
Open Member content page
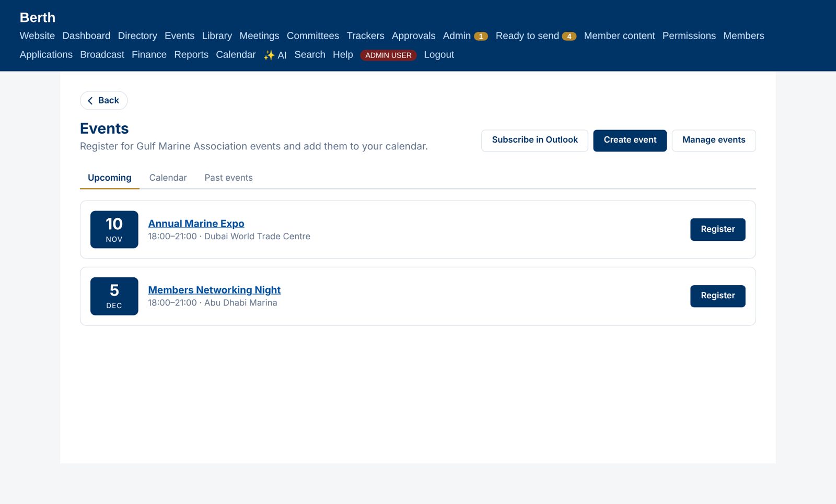(x=619, y=36)
